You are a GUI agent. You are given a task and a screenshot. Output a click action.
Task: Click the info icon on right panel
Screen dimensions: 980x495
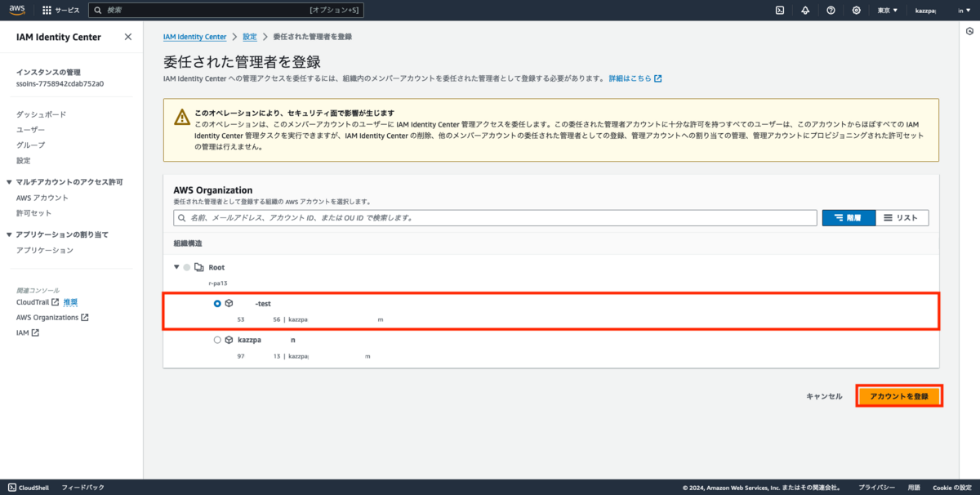969,31
